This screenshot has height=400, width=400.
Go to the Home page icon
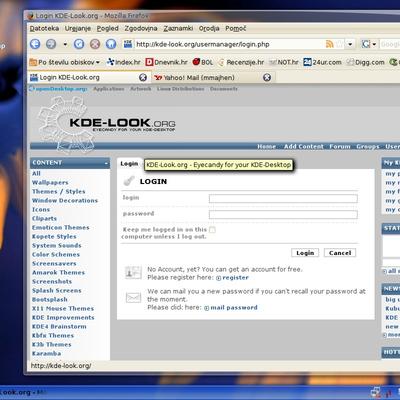point(111,44)
